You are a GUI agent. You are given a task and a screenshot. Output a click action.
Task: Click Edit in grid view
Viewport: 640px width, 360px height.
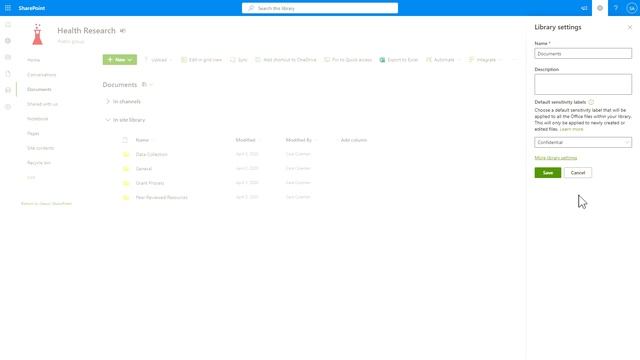click(x=201, y=60)
